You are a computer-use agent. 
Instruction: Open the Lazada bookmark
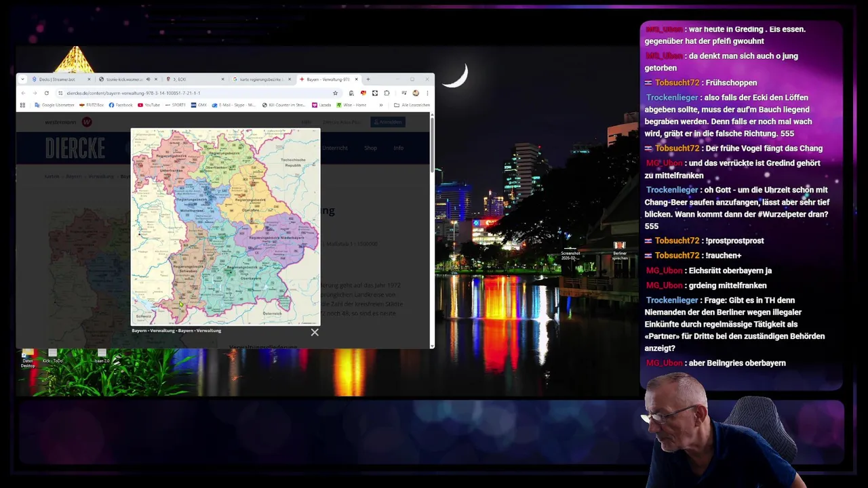click(x=321, y=105)
